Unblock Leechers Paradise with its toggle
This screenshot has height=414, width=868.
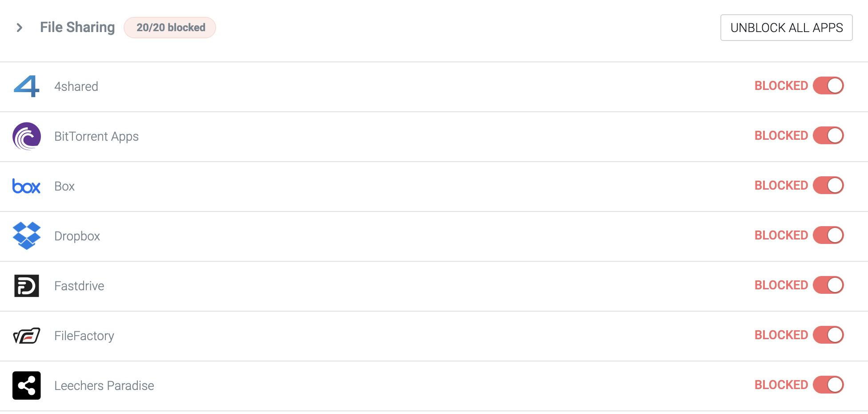(x=828, y=385)
